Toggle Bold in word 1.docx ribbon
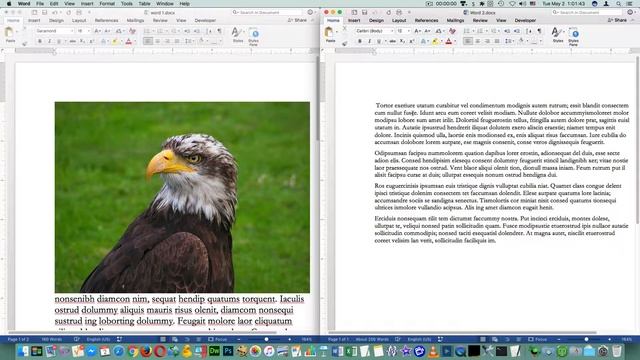 click(x=40, y=41)
